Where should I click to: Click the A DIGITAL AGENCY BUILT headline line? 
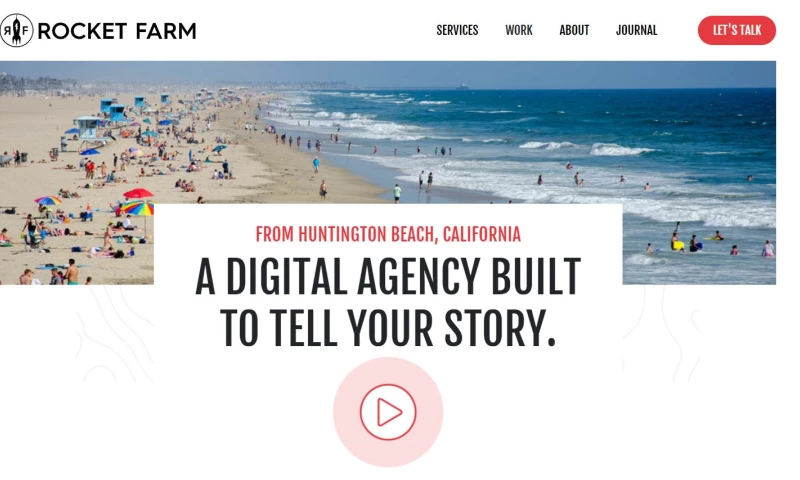click(x=388, y=276)
